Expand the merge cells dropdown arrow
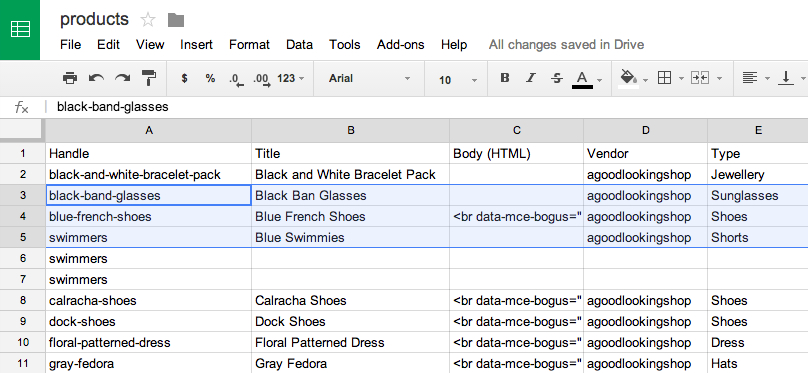This screenshot has width=808, height=373. (719, 79)
